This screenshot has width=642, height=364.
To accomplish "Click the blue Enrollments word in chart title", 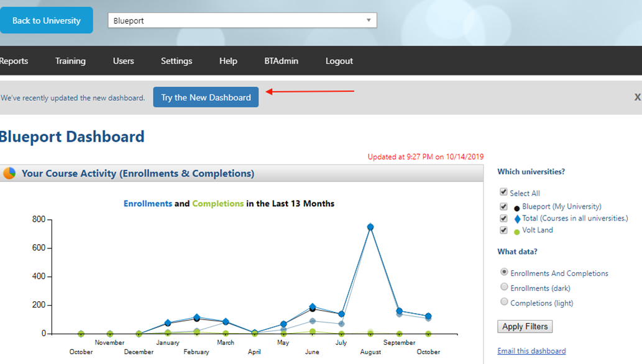I will pyautogui.click(x=148, y=204).
